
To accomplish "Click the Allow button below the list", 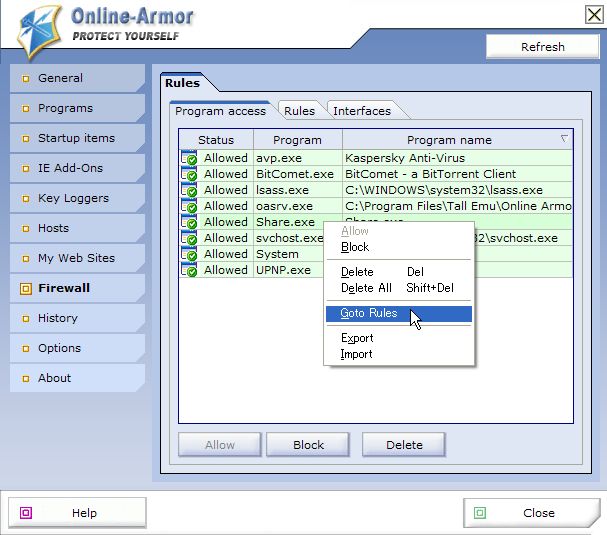I will click(x=219, y=445).
